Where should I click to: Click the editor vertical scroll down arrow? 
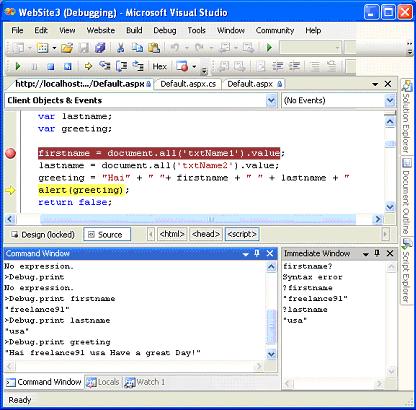(x=390, y=207)
